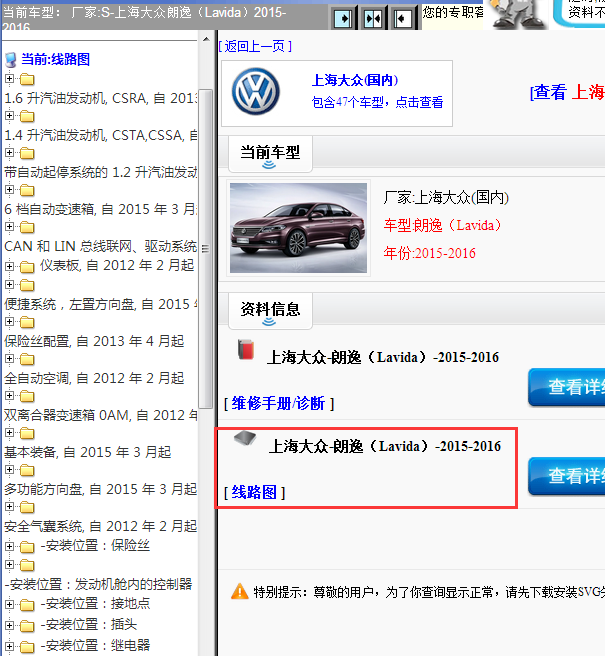605x656 pixels.
Task: Select 带自动起停系统的 1.2 升汽油发动机 item
Action: tap(100, 172)
